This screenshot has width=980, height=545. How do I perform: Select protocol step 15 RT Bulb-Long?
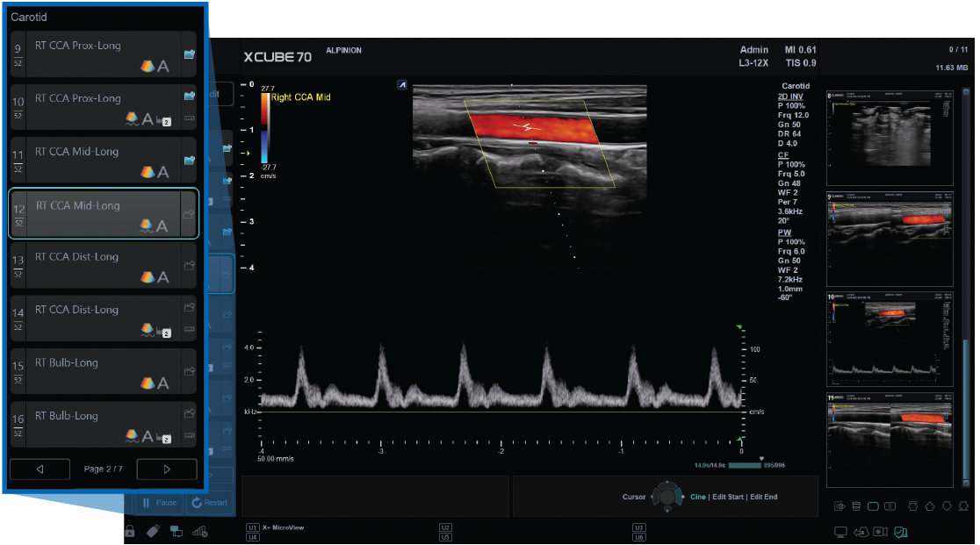click(x=103, y=372)
